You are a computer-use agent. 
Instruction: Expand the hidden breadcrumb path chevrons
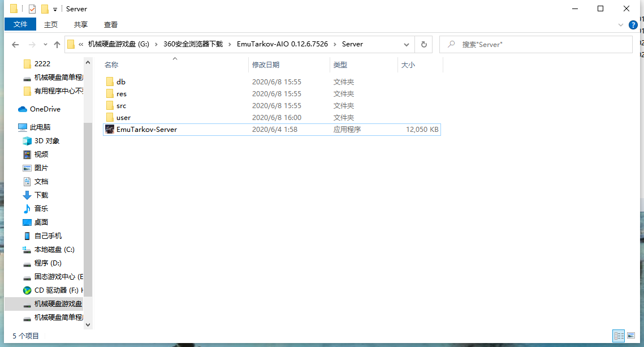pyautogui.click(x=81, y=44)
